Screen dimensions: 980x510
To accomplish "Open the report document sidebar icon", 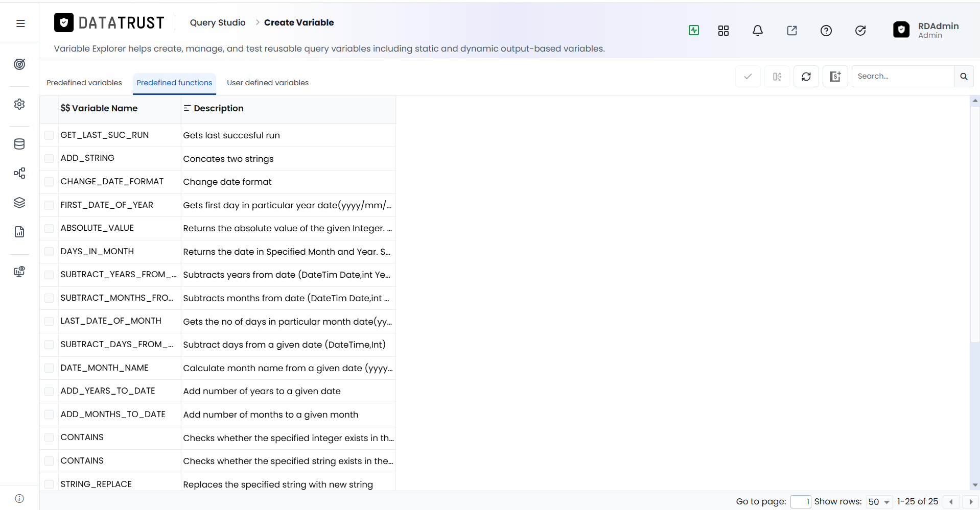I will click(x=19, y=232).
